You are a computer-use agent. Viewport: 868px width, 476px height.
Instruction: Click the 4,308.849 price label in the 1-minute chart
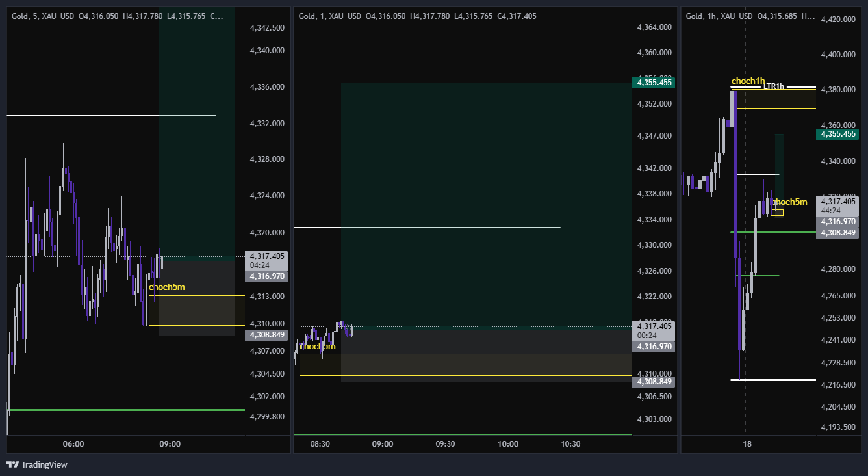click(654, 382)
